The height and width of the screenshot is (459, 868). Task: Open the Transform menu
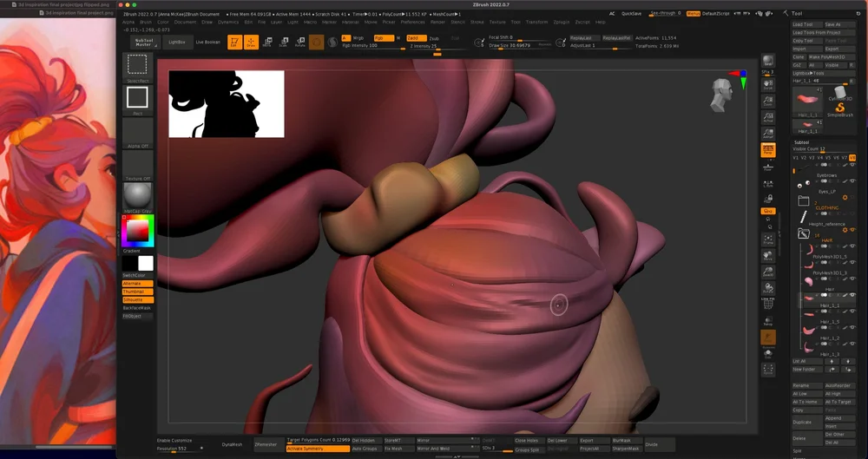[x=536, y=23]
